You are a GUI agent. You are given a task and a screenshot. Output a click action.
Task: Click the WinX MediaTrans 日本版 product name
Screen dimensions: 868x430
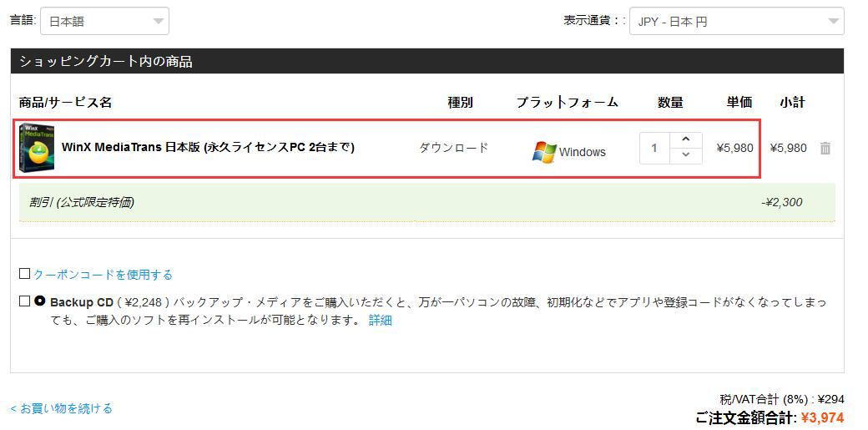point(208,147)
